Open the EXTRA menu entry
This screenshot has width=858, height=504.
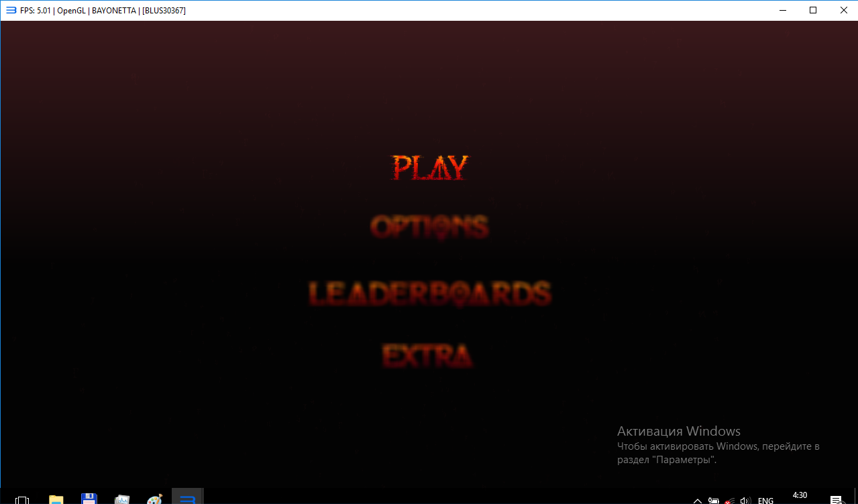(427, 355)
